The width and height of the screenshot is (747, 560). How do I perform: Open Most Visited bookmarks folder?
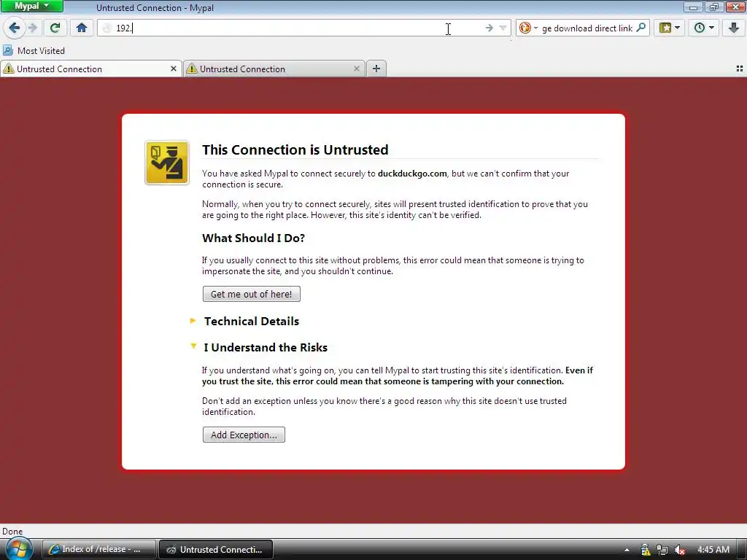[x=34, y=50]
